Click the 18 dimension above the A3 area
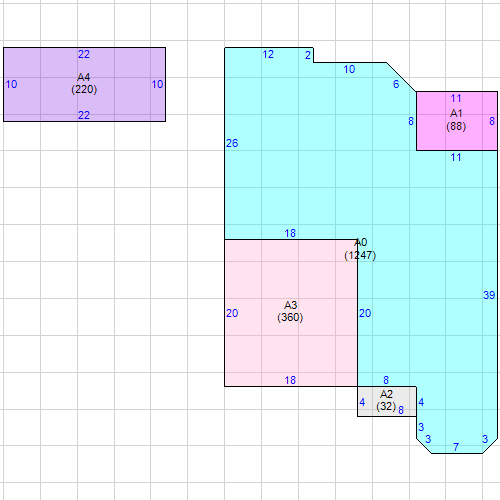The height and width of the screenshot is (500, 500). [x=290, y=233]
